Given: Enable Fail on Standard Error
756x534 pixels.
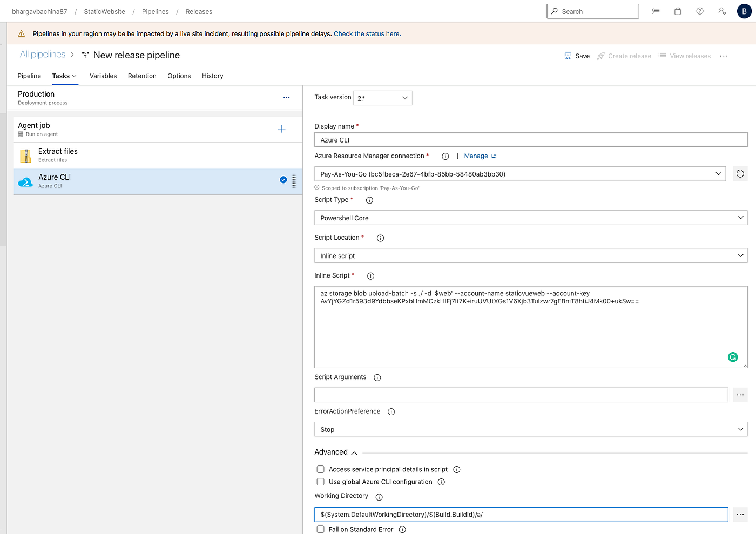Looking at the screenshot, I should click(x=320, y=529).
